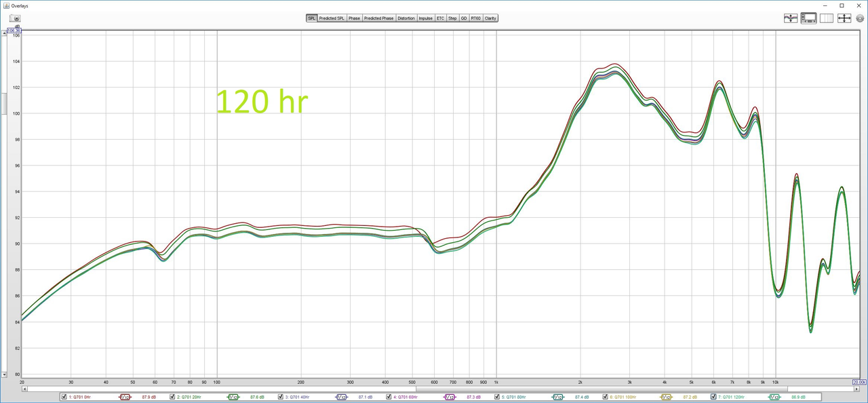Uncheck the 3: Q701 40Hr trace
Screen dimensions: 868x403
click(x=281, y=397)
